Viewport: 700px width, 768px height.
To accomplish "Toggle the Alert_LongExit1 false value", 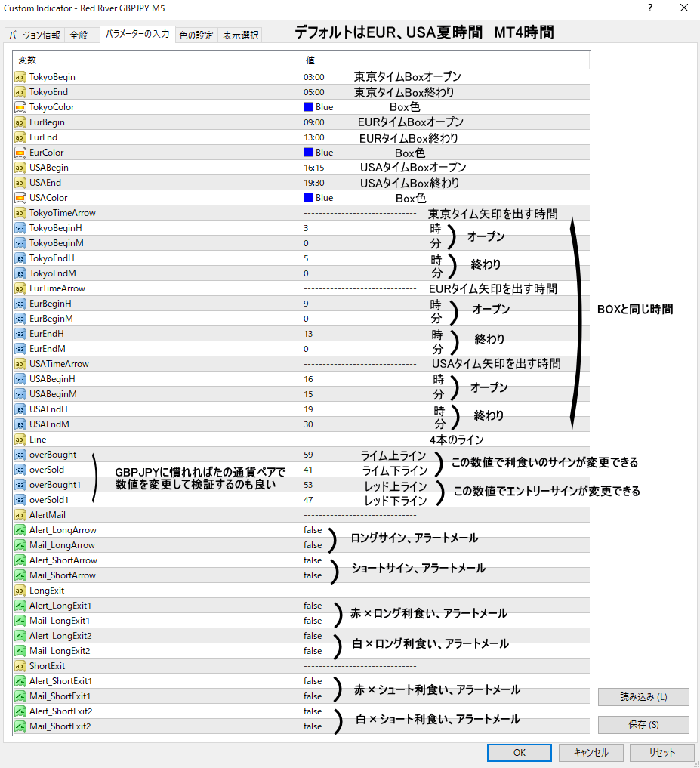I will point(313,606).
